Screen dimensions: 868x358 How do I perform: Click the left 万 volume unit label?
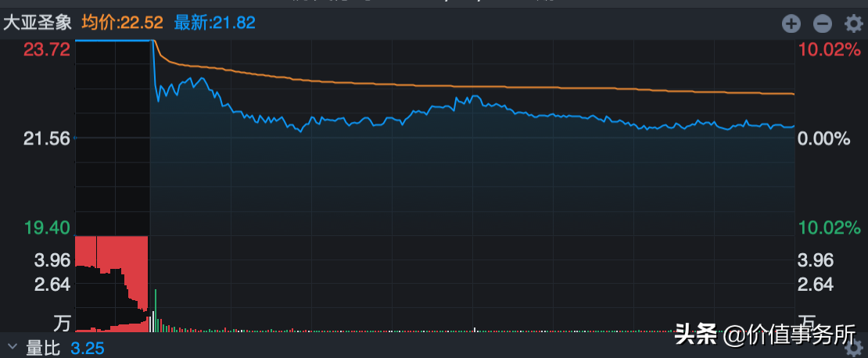pyautogui.click(x=63, y=323)
